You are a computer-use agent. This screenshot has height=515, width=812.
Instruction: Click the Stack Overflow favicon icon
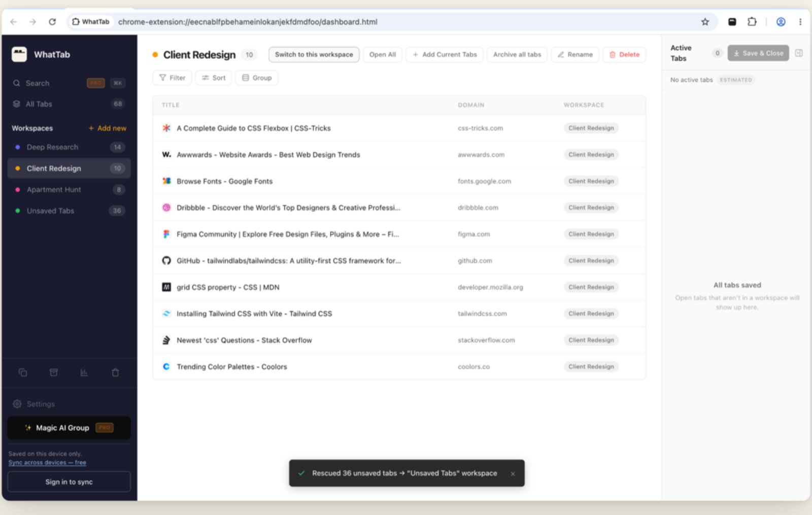pyautogui.click(x=166, y=340)
